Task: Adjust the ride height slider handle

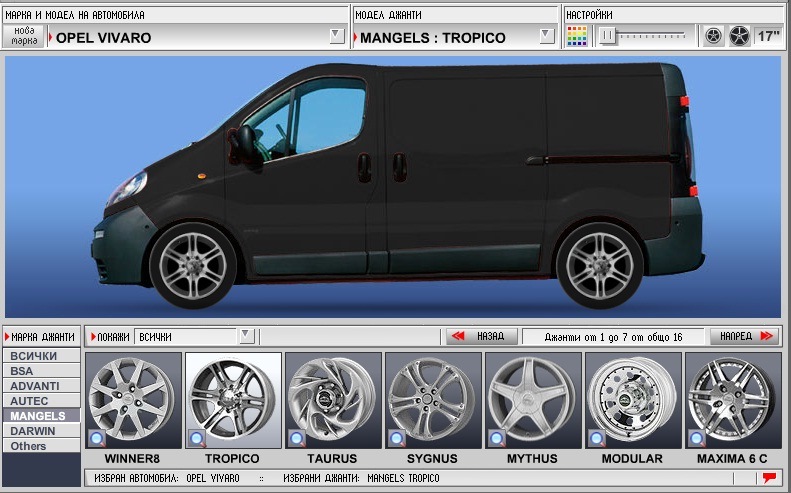Action: 608,36
